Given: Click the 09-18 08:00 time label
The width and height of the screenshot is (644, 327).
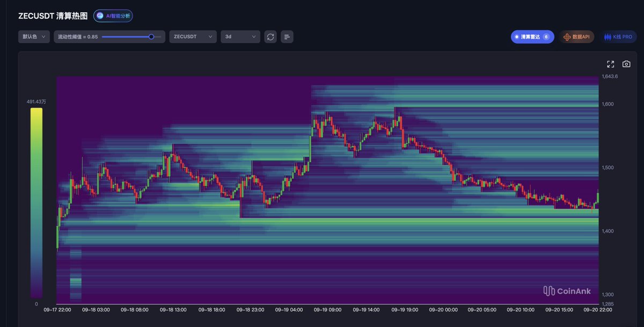Looking at the screenshot, I should click(135, 310).
